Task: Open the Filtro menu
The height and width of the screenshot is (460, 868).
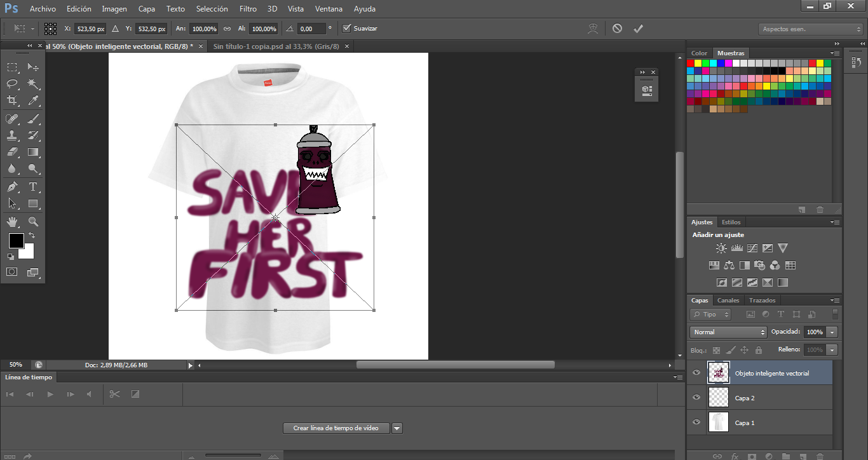Action: point(248,9)
